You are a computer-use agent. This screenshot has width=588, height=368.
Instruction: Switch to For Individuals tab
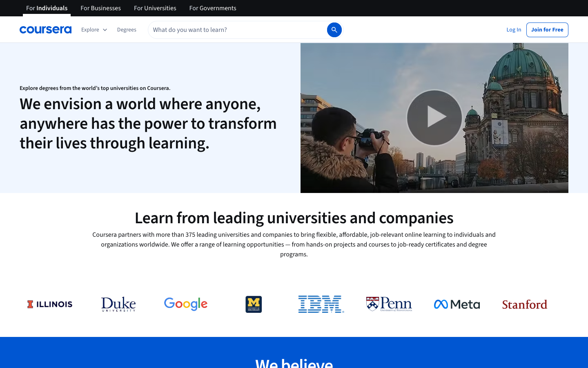47,8
